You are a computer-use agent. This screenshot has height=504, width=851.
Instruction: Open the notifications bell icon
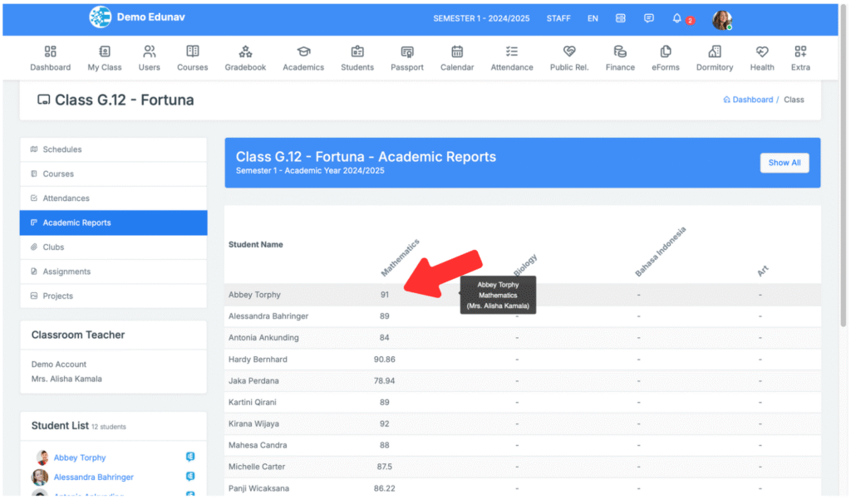(x=677, y=18)
